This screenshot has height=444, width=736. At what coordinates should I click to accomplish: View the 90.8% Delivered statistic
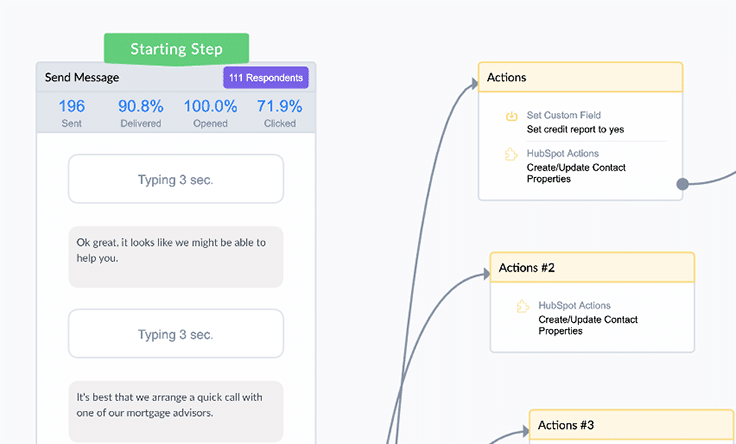[x=141, y=112]
